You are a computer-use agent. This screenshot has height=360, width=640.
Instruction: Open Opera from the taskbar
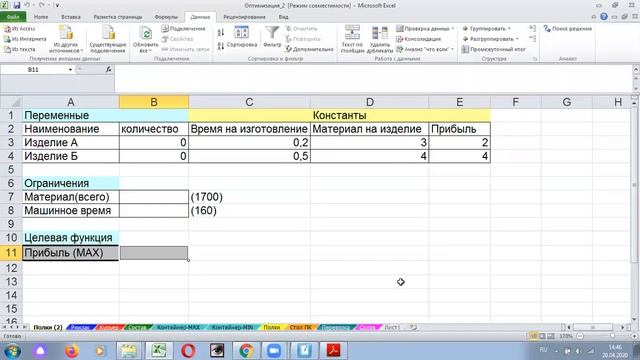click(188, 351)
